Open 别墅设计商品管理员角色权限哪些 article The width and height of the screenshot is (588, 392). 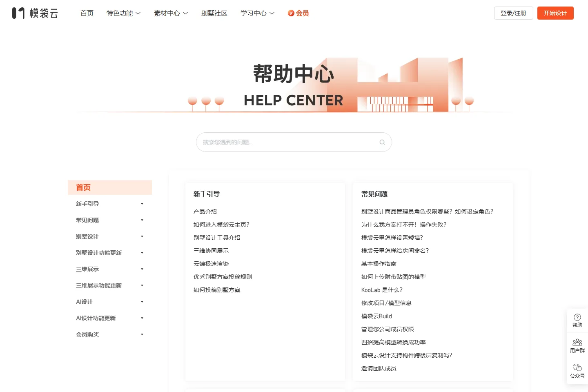coord(428,212)
